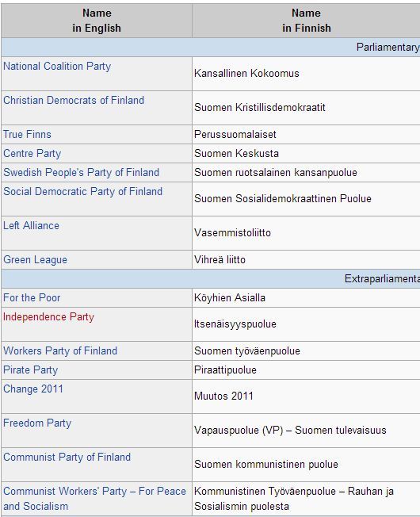Open the National Coalition Party link
The image size is (420, 517).
57,67
